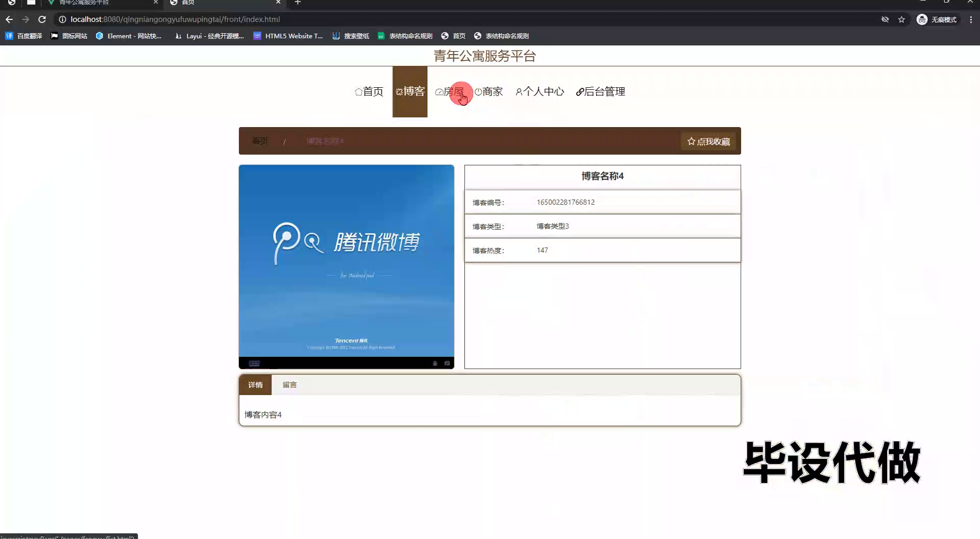
Task: Go back with the browser back arrow
Action: click(9, 19)
